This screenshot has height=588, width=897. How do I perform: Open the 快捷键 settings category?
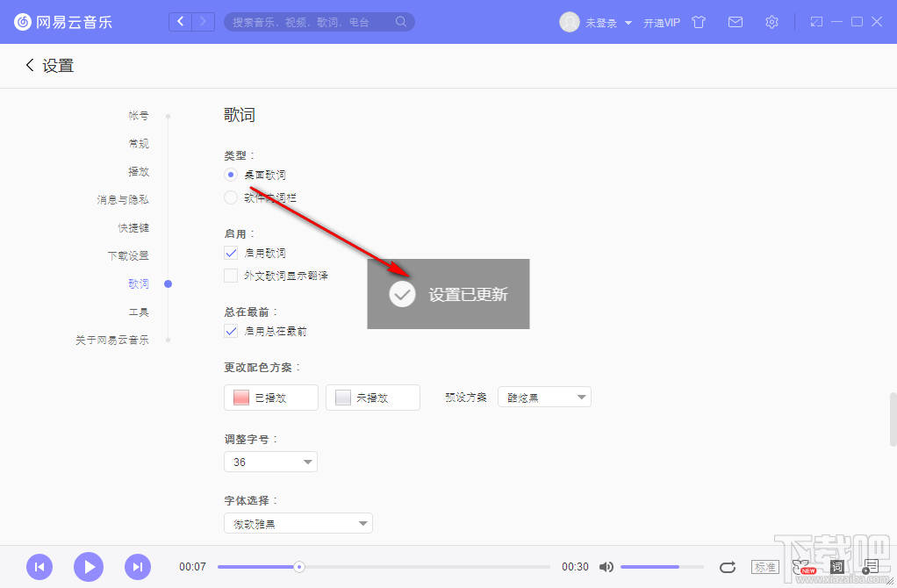click(x=133, y=227)
